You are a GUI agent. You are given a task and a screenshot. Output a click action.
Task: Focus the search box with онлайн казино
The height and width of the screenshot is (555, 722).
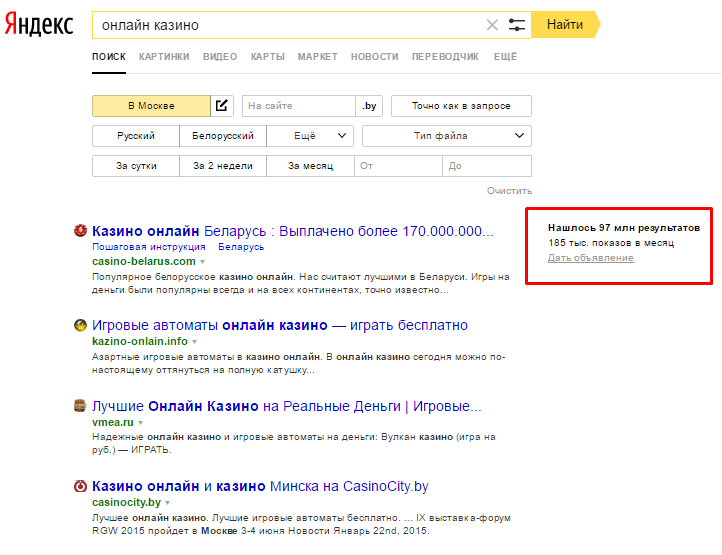click(x=288, y=25)
